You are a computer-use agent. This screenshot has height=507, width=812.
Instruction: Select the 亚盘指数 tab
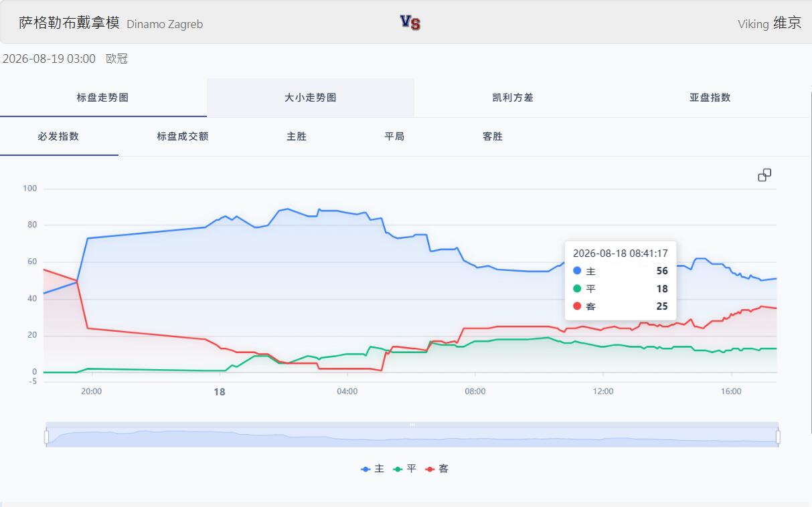click(710, 98)
